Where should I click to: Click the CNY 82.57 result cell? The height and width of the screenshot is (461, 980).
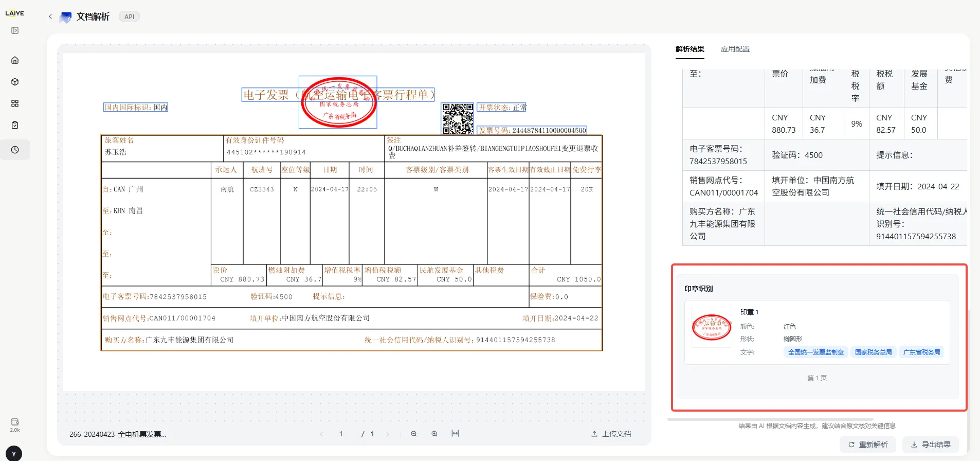click(x=886, y=124)
